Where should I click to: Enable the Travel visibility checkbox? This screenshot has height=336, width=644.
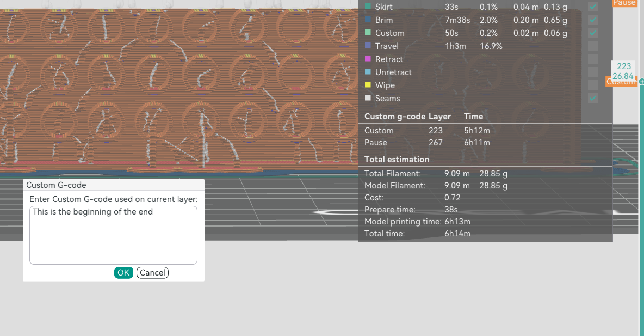[592, 46]
